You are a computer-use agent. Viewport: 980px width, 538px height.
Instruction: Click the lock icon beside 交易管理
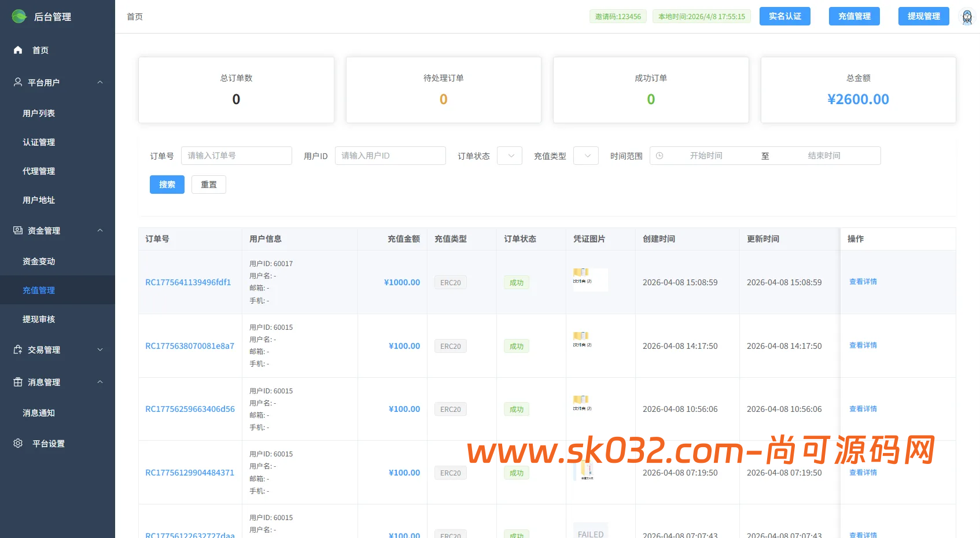coord(18,349)
